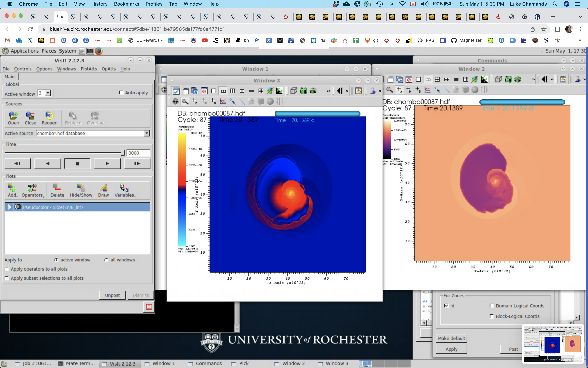Screen dimensions: 588x368
Task: Select Zoom magnifier tool in Window 2
Action: pyautogui.click(x=390, y=90)
